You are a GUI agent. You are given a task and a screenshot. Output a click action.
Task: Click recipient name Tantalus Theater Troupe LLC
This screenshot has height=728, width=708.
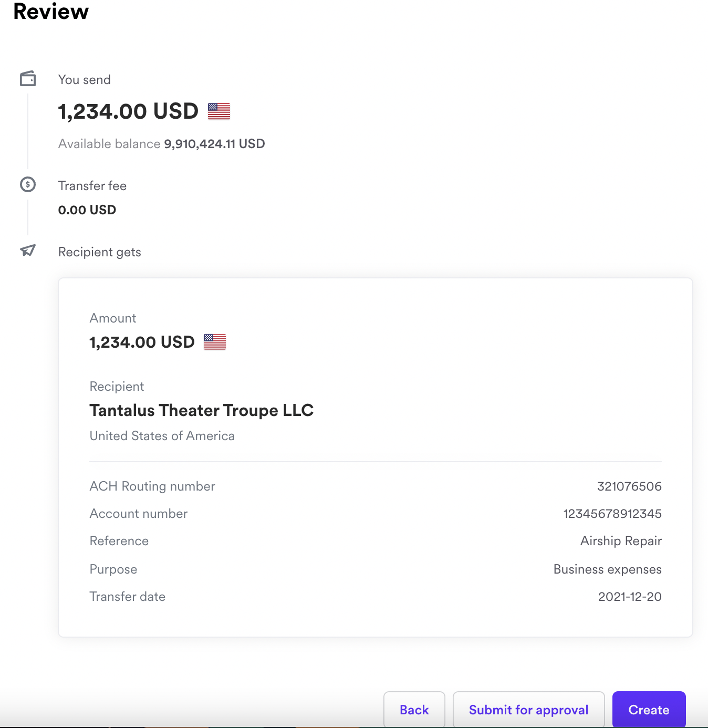pyautogui.click(x=202, y=410)
